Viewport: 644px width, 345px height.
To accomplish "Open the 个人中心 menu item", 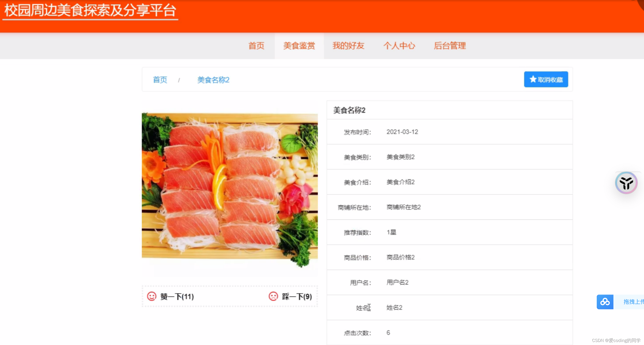I will click(399, 46).
